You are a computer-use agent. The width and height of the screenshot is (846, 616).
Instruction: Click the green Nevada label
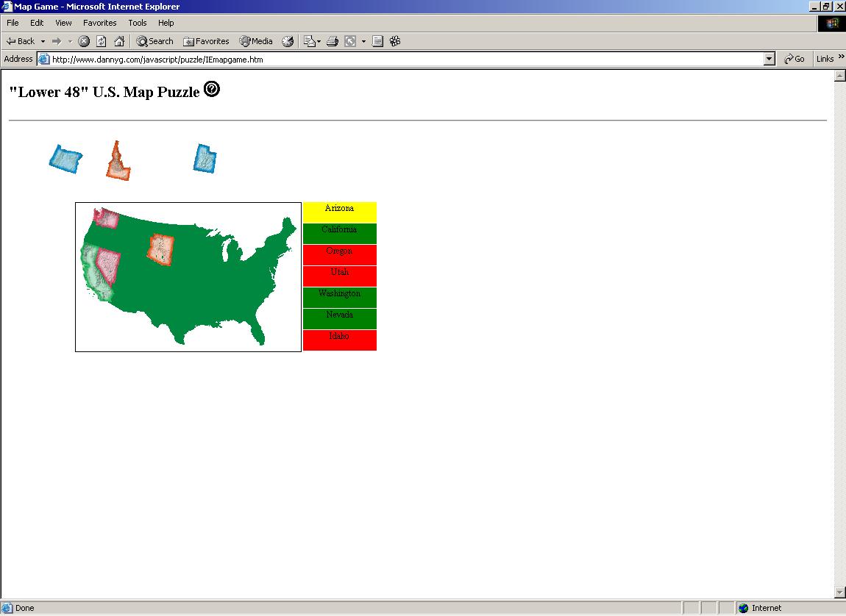[340, 318]
